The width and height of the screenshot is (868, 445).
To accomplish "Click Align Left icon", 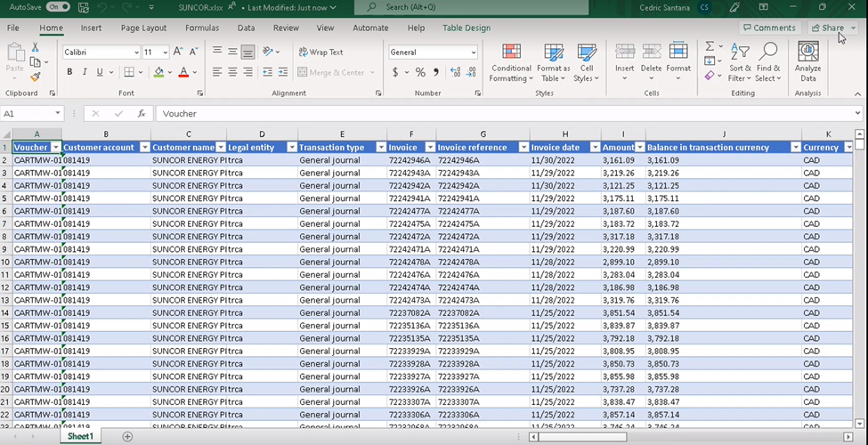I will click(x=217, y=72).
